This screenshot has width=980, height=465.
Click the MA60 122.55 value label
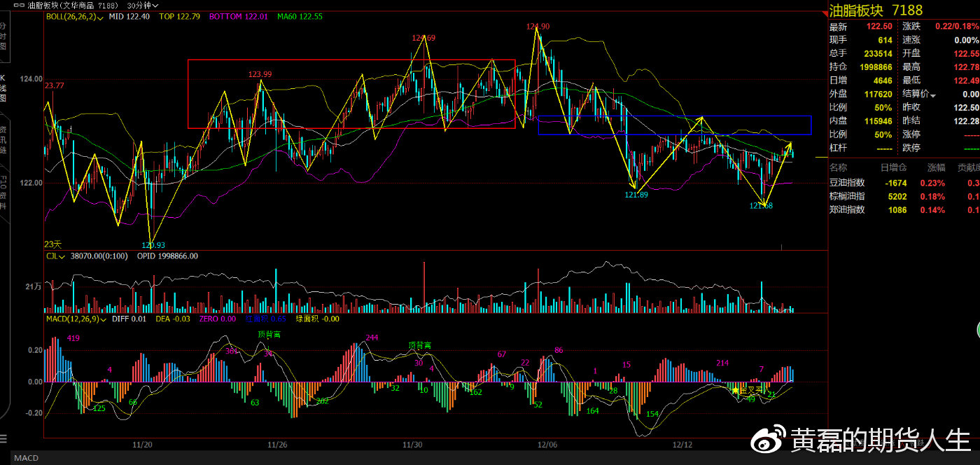(300, 16)
